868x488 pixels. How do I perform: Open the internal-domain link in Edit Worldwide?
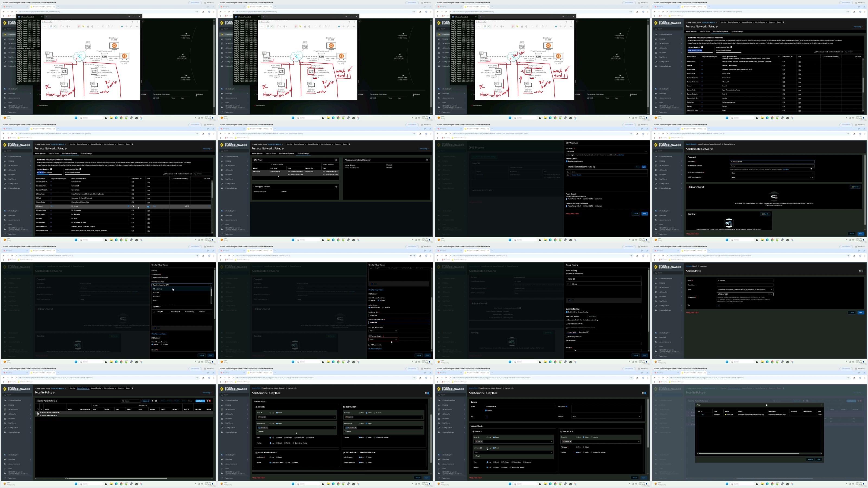[576, 175]
